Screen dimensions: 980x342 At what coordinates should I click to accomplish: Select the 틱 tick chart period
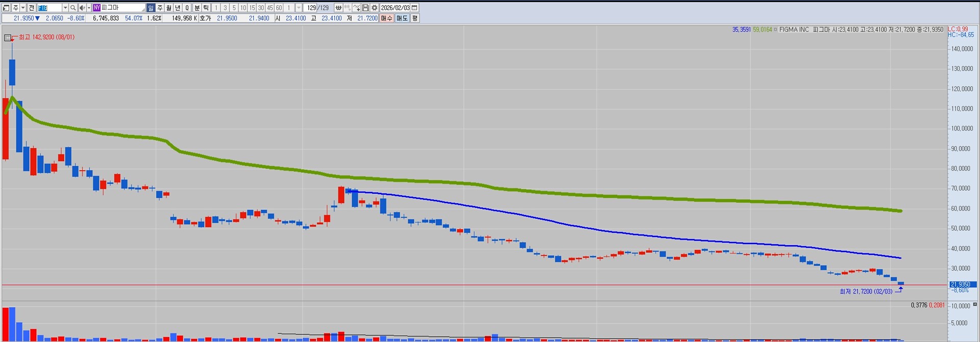[206, 8]
